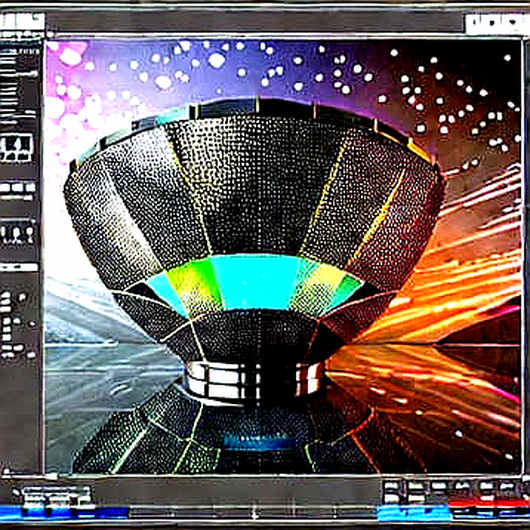Click the red button at bottom right

[489, 503]
